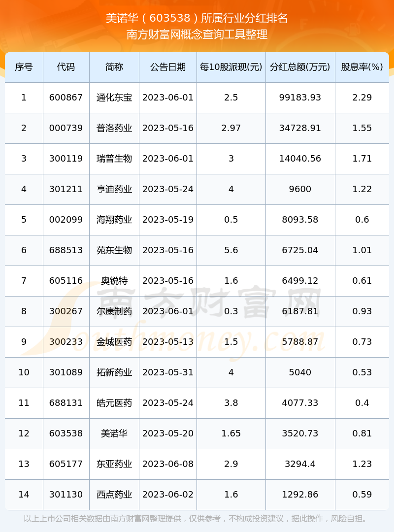Click dividend total 5040
The image size is (394, 532).
[x=300, y=372]
